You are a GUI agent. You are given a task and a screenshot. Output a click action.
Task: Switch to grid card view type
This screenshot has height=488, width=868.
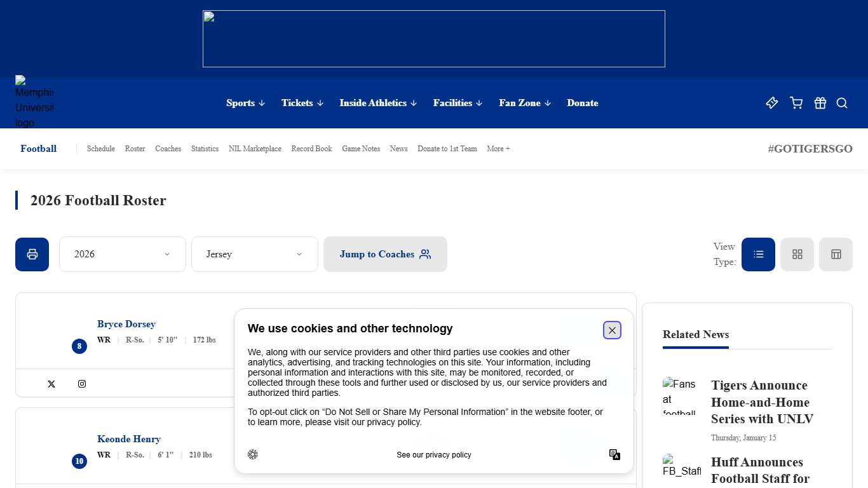tap(797, 254)
